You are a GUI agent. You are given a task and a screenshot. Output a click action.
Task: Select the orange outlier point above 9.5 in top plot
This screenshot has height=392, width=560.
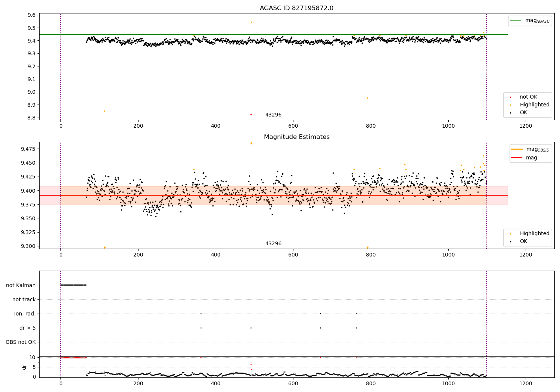pyautogui.click(x=251, y=22)
